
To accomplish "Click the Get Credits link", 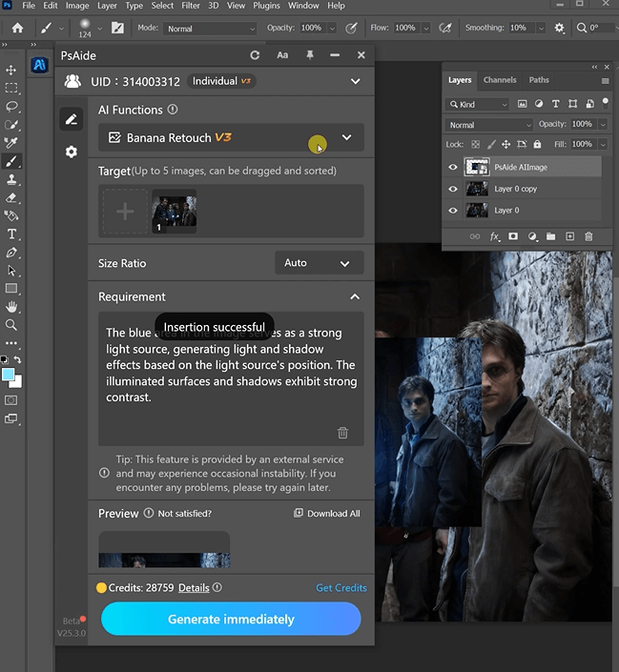I will tap(341, 588).
